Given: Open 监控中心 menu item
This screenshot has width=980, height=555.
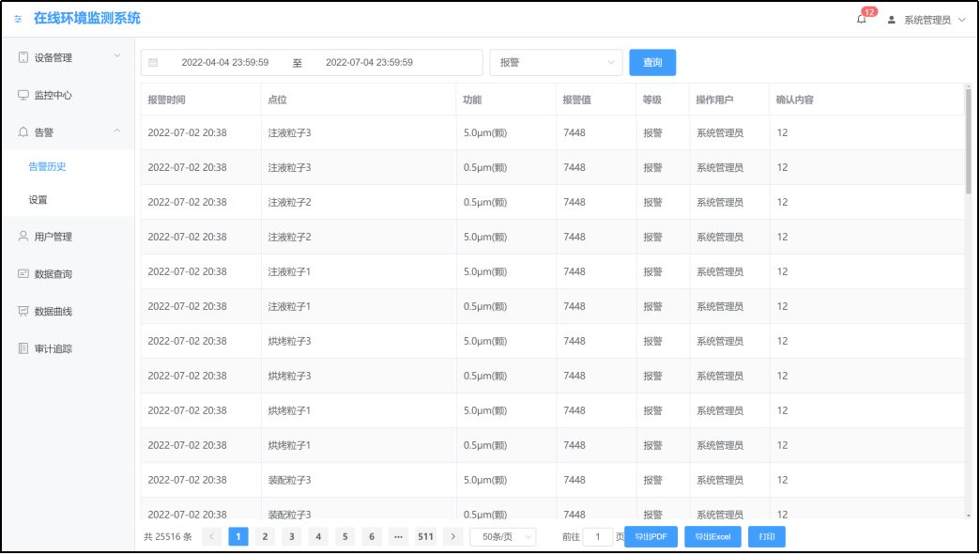Looking at the screenshot, I should pyautogui.click(x=69, y=95).
